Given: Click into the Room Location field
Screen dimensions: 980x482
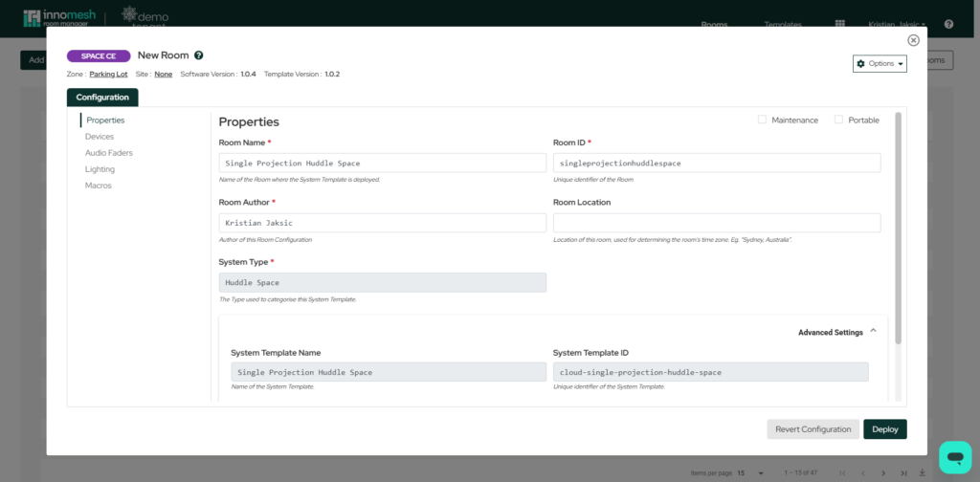Looking at the screenshot, I should tap(717, 223).
